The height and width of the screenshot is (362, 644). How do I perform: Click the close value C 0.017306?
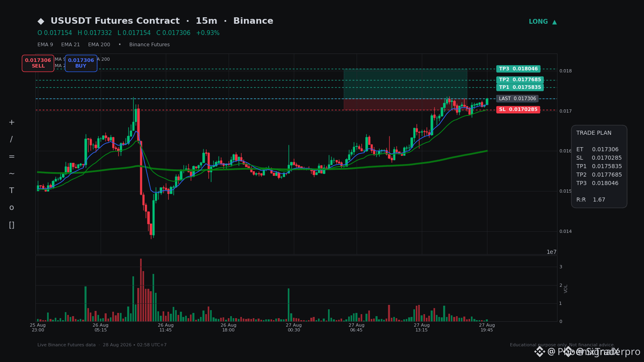(173, 33)
